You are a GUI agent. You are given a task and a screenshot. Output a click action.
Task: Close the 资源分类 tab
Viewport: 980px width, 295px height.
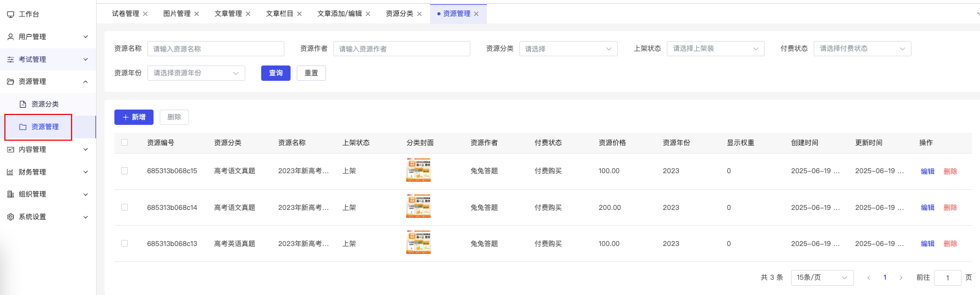point(419,13)
